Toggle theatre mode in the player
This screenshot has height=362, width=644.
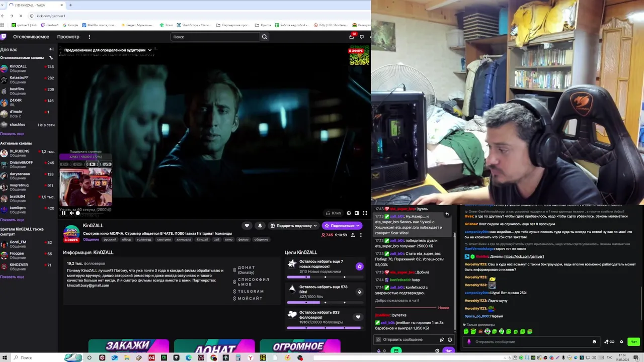pyautogui.click(x=357, y=213)
